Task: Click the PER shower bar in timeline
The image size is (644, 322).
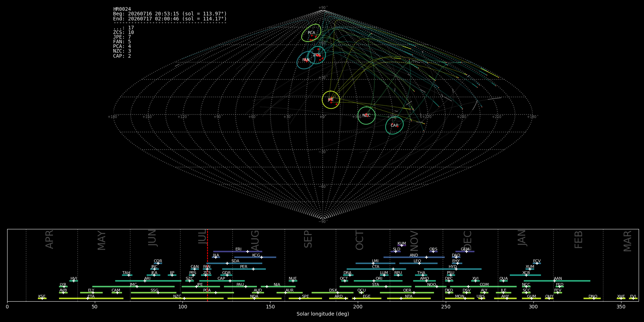Action: click(x=244, y=269)
